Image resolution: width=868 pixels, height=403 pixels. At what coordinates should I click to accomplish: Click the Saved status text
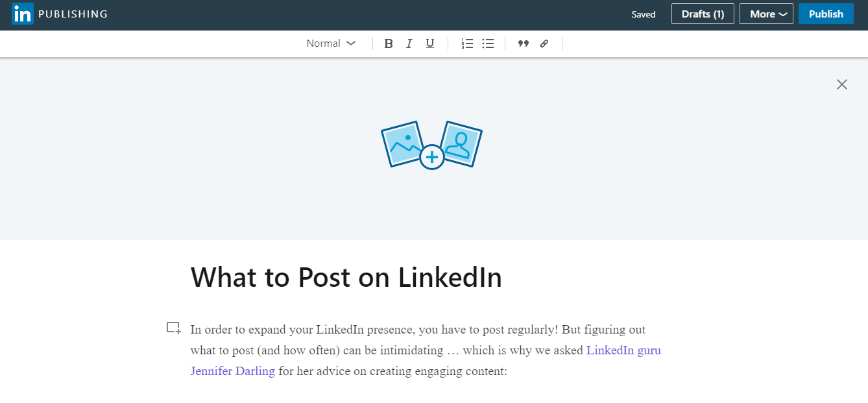click(644, 14)
